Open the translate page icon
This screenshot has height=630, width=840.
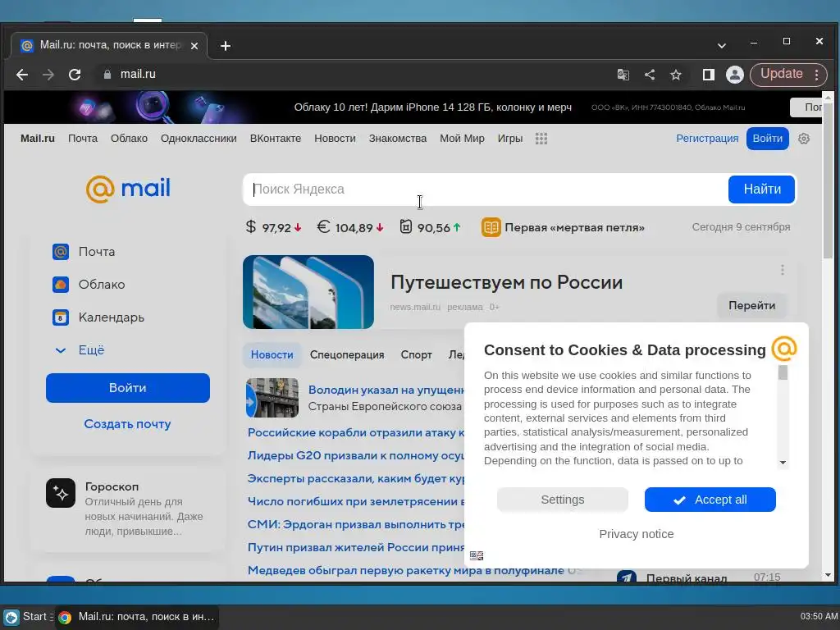623,75
